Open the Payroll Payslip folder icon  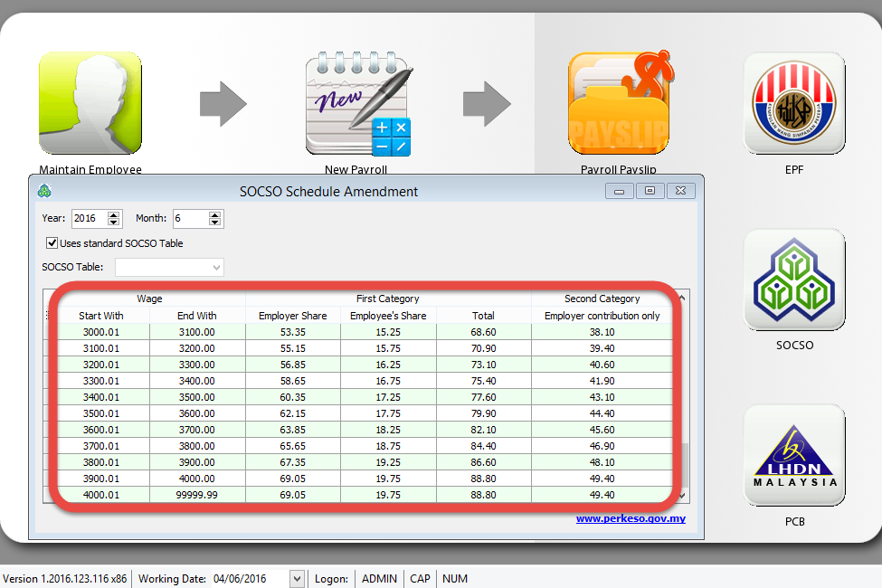(620, 102)
